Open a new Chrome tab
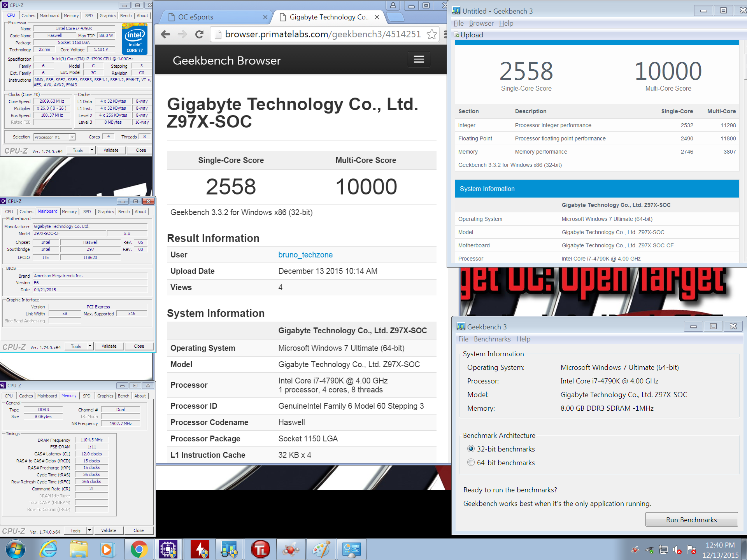747x560 pixels. click(x=396, y=17)
